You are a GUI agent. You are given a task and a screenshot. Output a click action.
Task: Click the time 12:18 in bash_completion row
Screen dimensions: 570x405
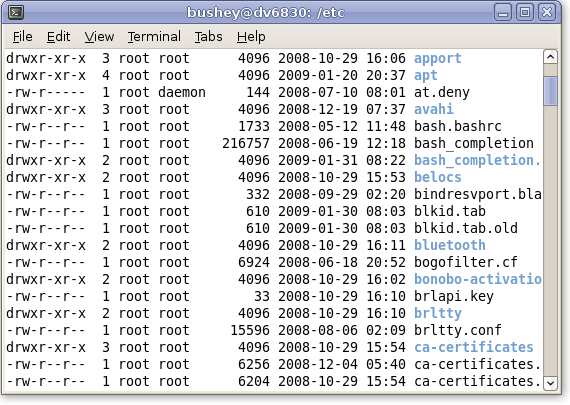coord(386,143)
